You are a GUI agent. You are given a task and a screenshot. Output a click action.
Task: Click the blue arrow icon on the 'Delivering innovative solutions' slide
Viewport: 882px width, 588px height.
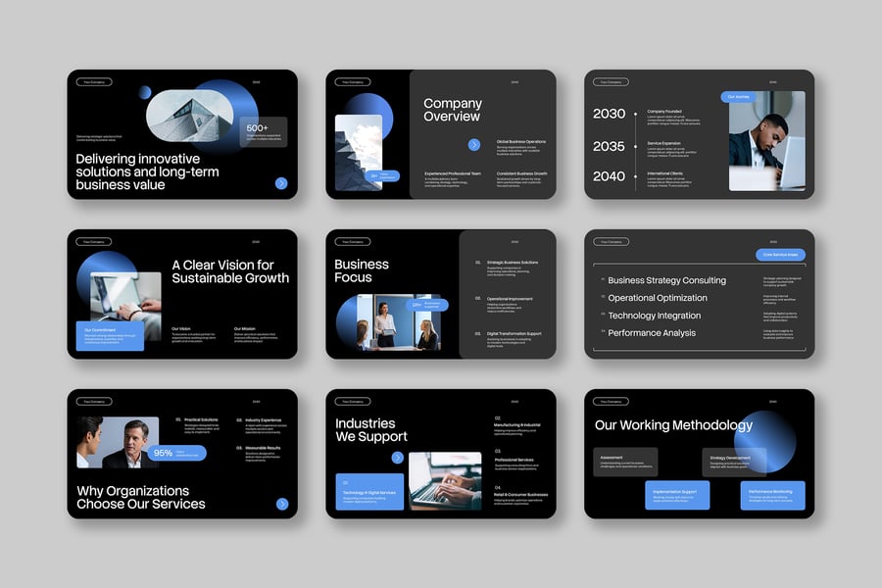pyautogui.click(x=281, y=183)
